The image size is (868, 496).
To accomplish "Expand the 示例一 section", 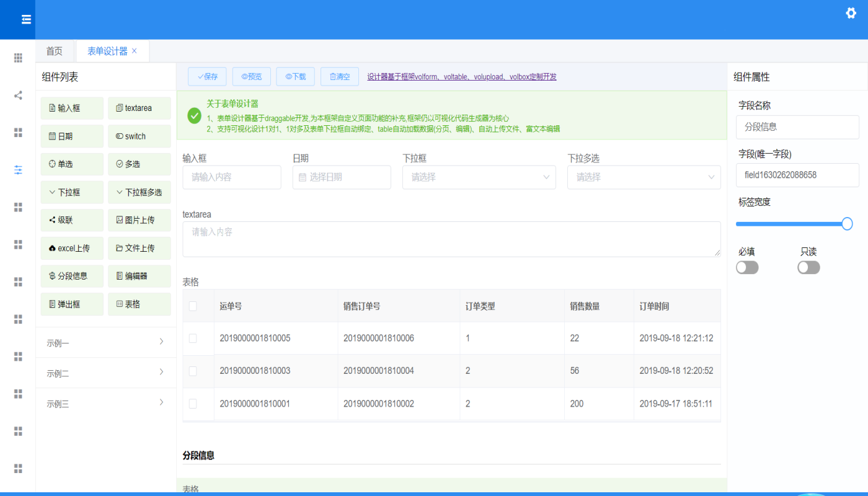I will click(x=106, y=342).
